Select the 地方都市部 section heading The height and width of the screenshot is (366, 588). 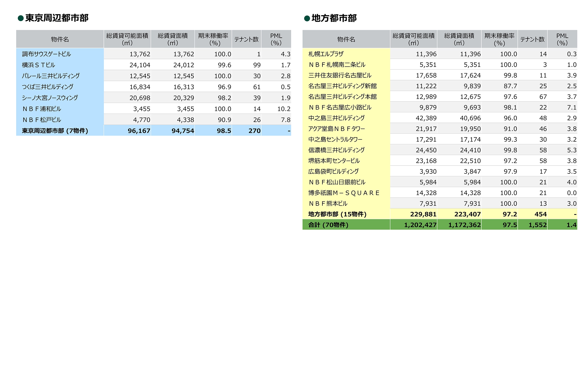334,18
